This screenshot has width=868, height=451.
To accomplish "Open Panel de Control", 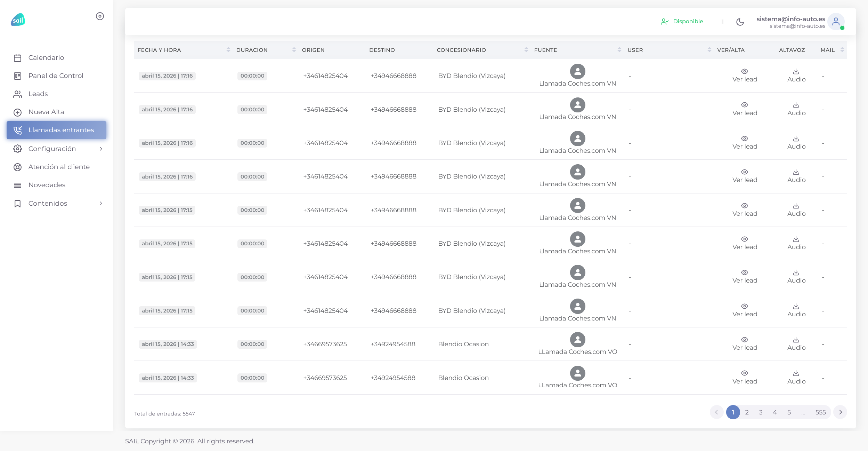I will [x=56, y=76].
